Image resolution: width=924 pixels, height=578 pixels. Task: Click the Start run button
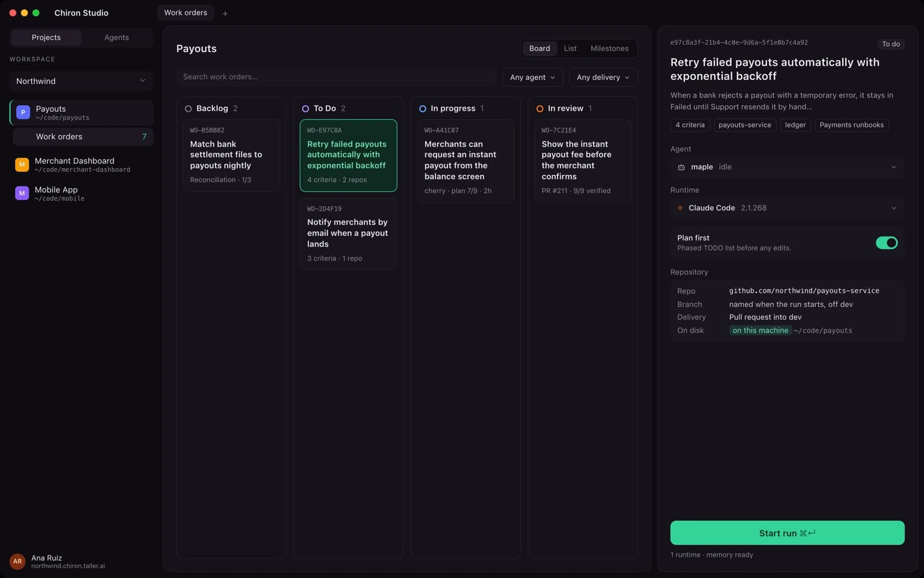[787, 533]
